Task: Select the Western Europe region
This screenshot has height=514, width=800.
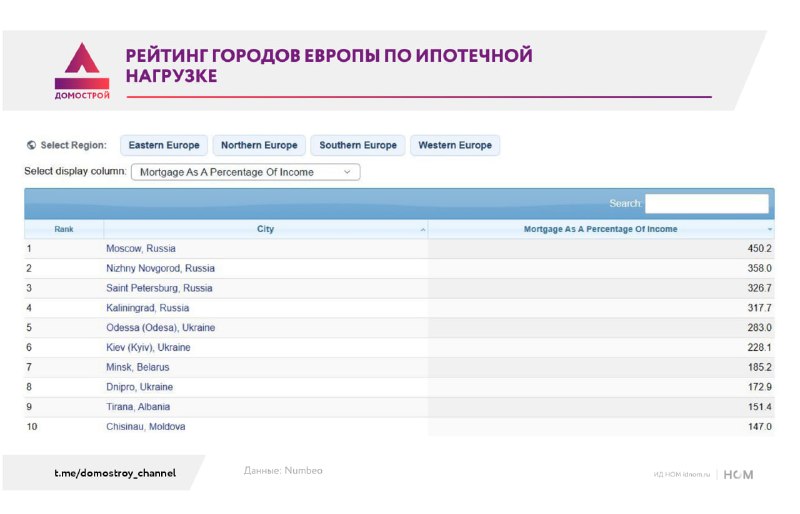Action: (x=455, y=145)
